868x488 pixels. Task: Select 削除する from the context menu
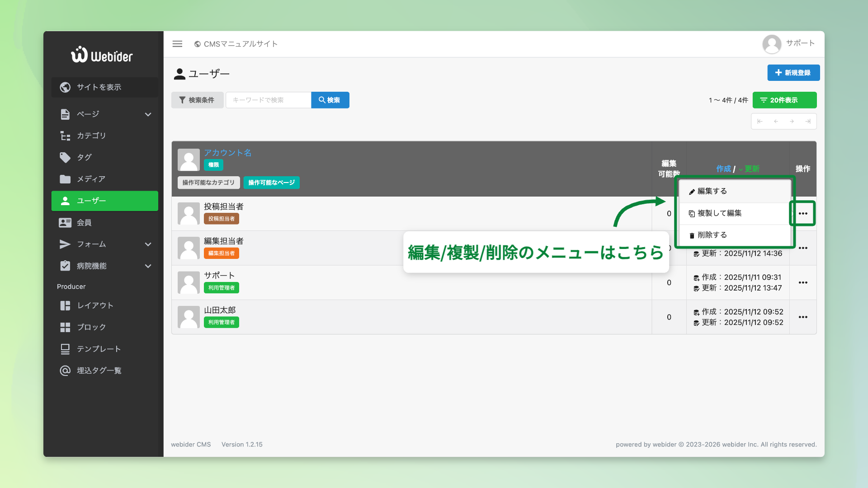click(712, 235)
